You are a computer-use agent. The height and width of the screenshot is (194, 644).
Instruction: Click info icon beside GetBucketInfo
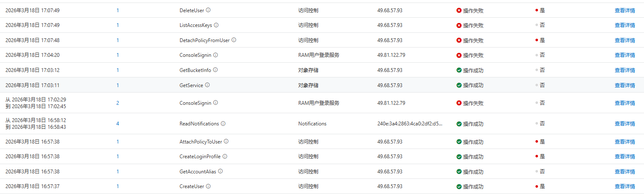[215, 70]
